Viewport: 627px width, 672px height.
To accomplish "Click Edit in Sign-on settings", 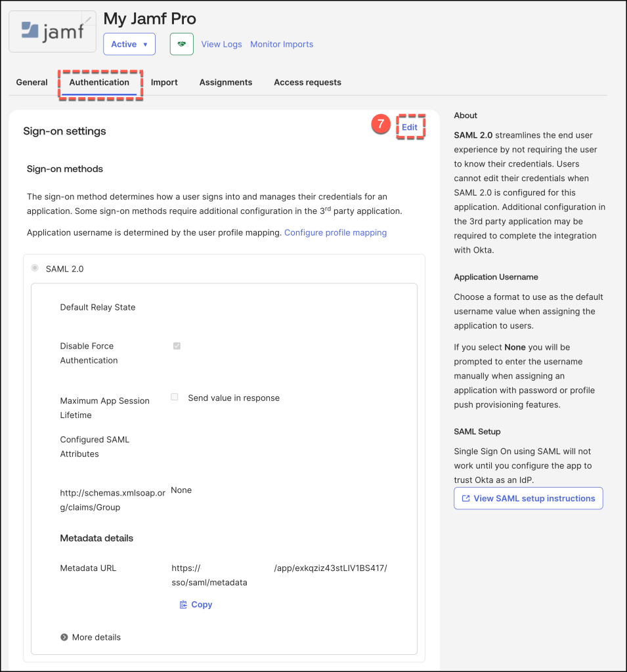I will 410,127.
